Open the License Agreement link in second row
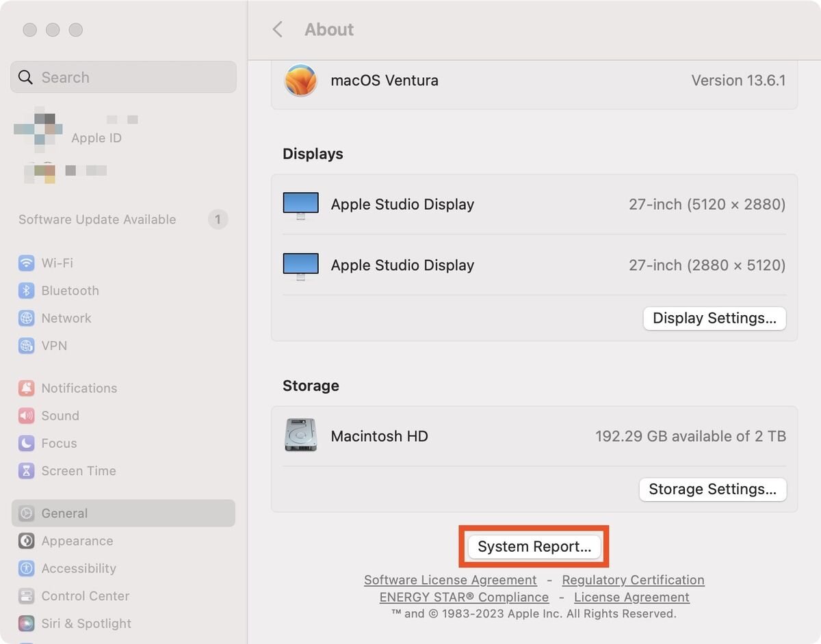 (x=631, y=597)
